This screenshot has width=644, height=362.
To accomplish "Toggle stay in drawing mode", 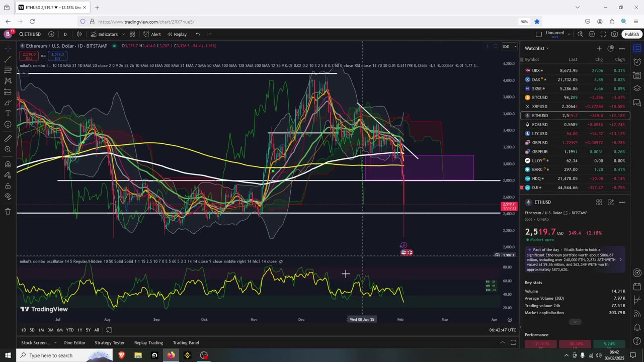I will click(x=8, y=175).
